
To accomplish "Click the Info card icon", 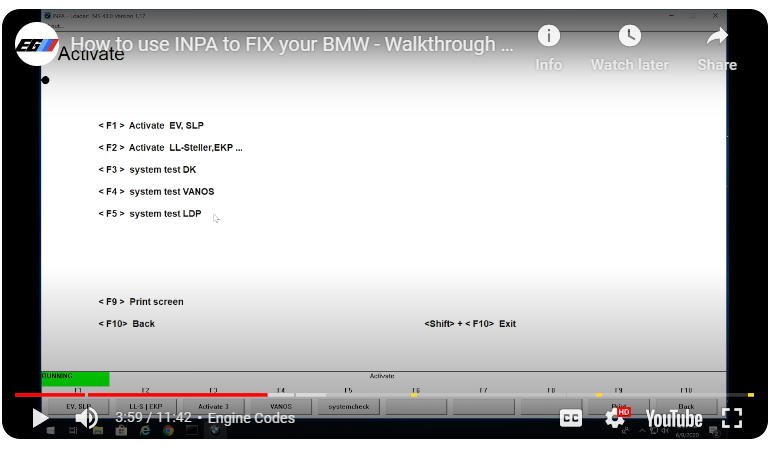I will tap(548, 36).
